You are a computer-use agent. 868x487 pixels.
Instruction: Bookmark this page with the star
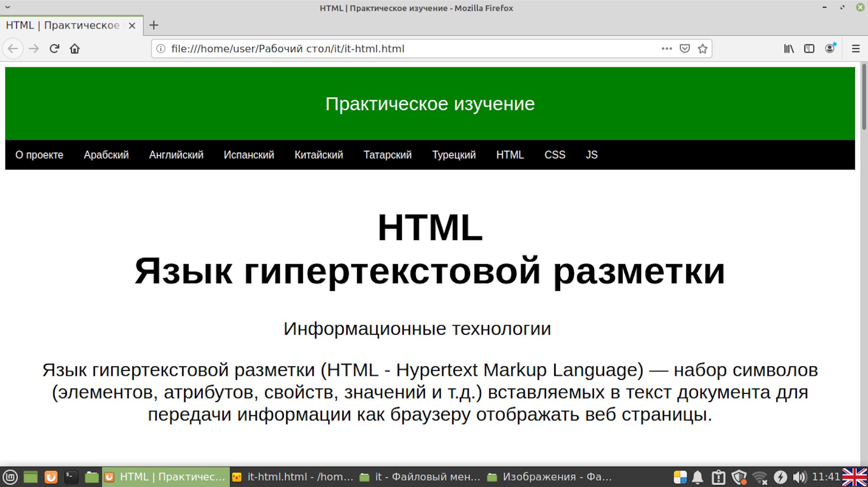[x=702, y=48]
